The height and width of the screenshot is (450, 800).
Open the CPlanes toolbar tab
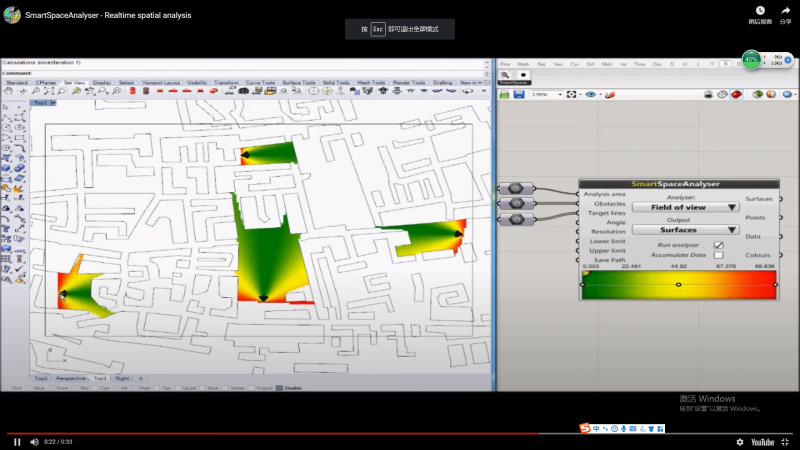click(46, 83)
